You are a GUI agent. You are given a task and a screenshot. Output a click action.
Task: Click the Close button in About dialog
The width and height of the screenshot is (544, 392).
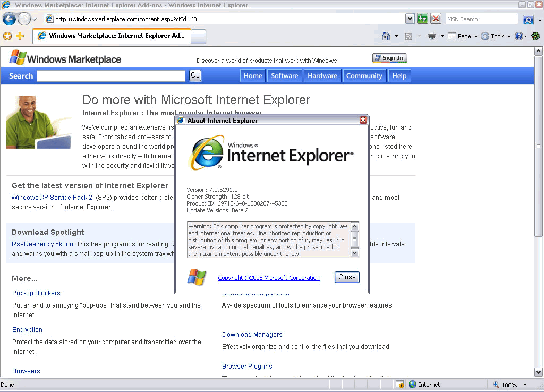coord(347,277)
